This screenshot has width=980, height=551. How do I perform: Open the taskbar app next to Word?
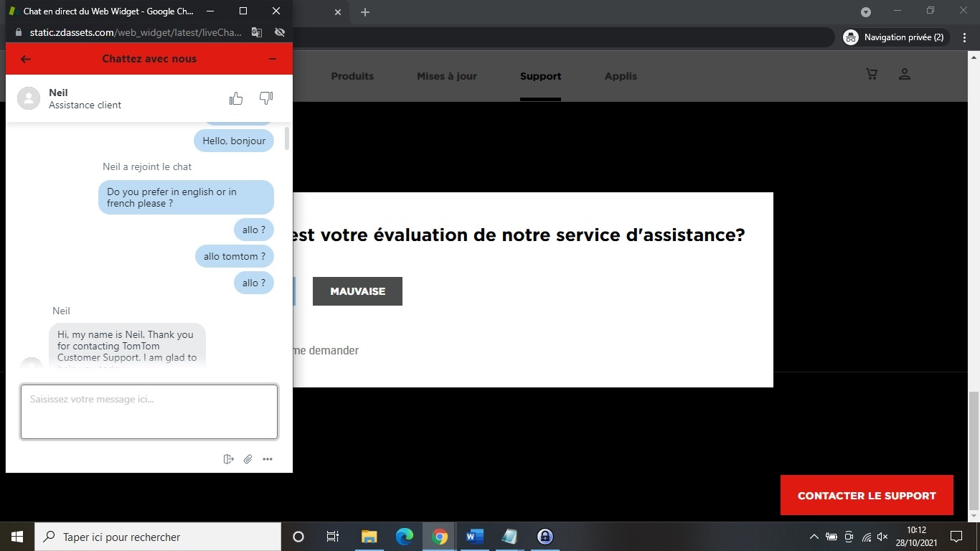click(x=510, y=537)
